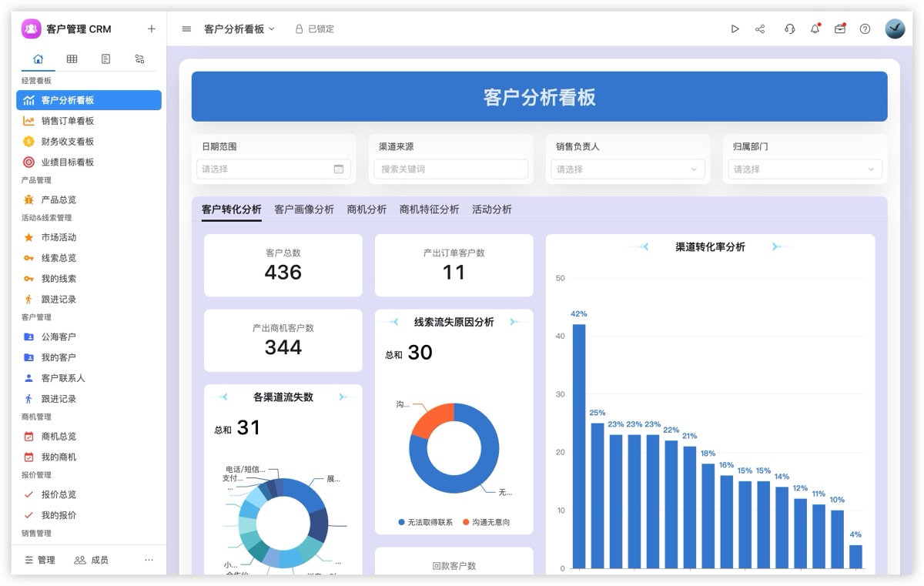Click the help question mark icon

865,28
